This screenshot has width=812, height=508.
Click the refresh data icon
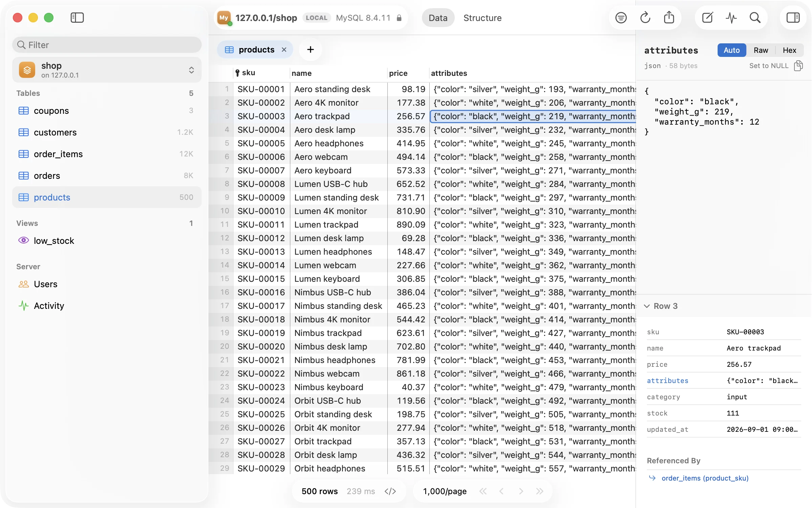coord(645,18)
